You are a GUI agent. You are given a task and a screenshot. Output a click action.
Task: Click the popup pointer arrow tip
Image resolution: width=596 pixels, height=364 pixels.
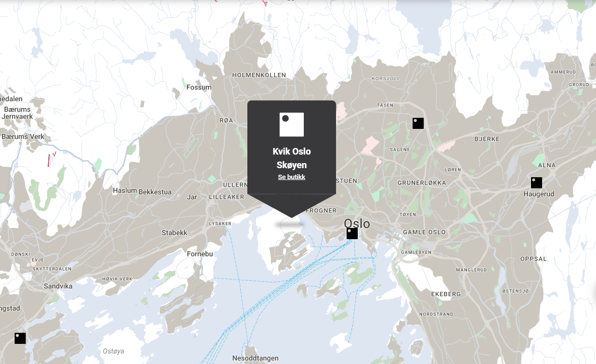click(x=292, y=216)
